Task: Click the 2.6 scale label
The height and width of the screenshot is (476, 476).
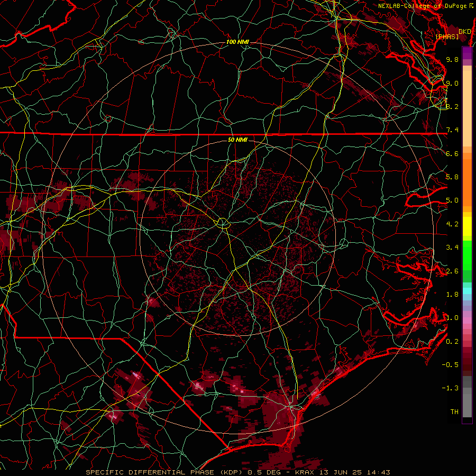Action: (x=452, y=271)
